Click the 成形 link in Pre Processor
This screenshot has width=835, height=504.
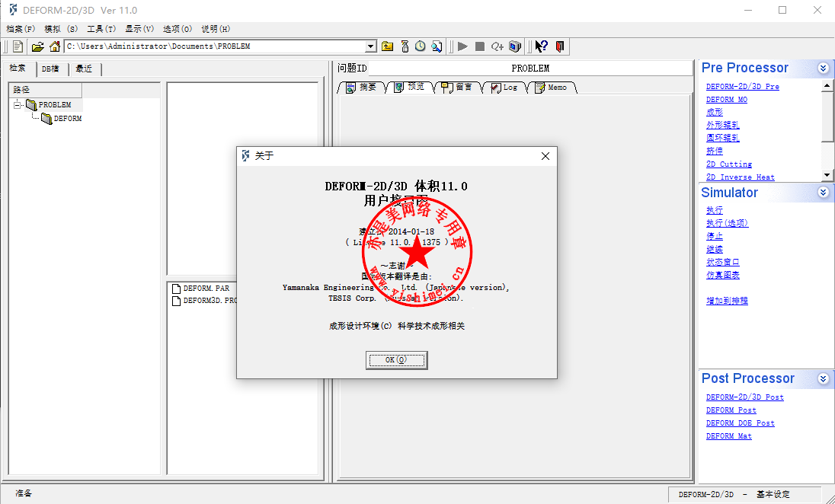(x=715, y=112)
